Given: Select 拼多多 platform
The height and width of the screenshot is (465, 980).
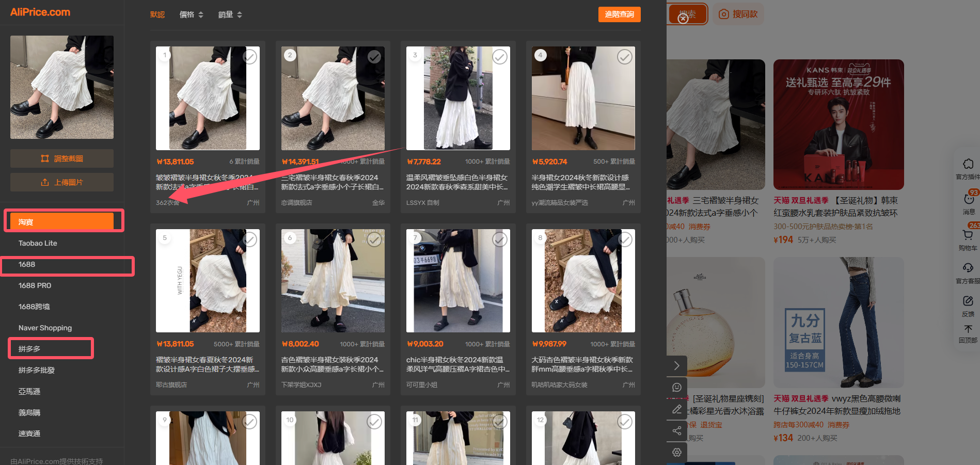Looking at the screenshot, I should 29,349.
